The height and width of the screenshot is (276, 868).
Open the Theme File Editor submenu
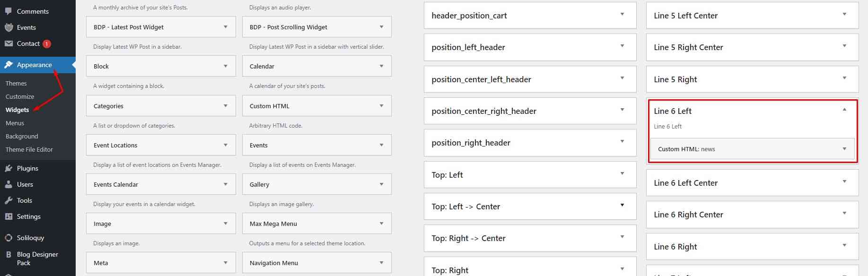(29, 149)
